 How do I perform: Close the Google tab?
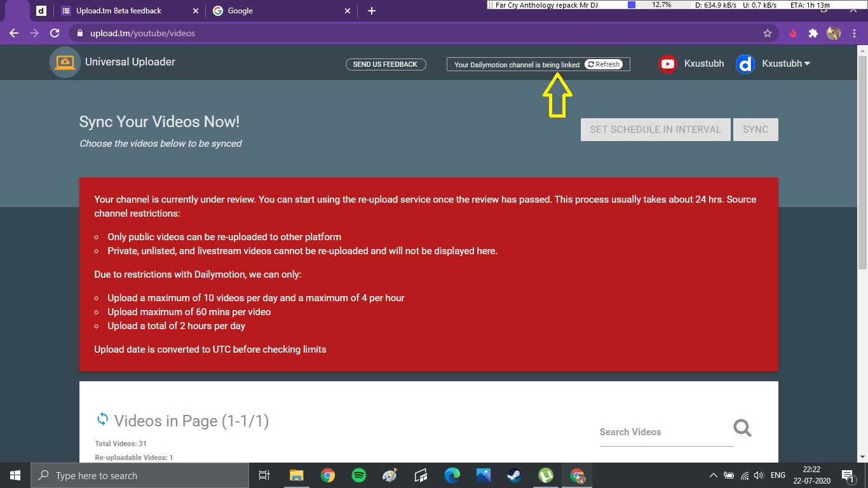pos(348,11)
